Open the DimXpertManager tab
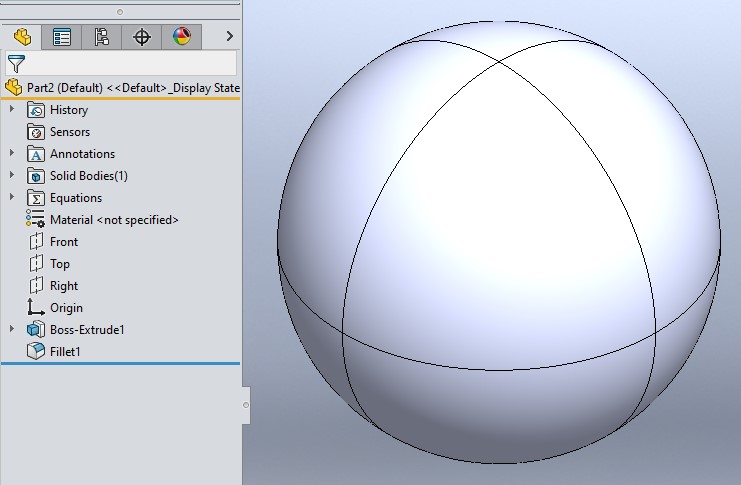This screenshot has width=741, height=485. pos(142,37)
